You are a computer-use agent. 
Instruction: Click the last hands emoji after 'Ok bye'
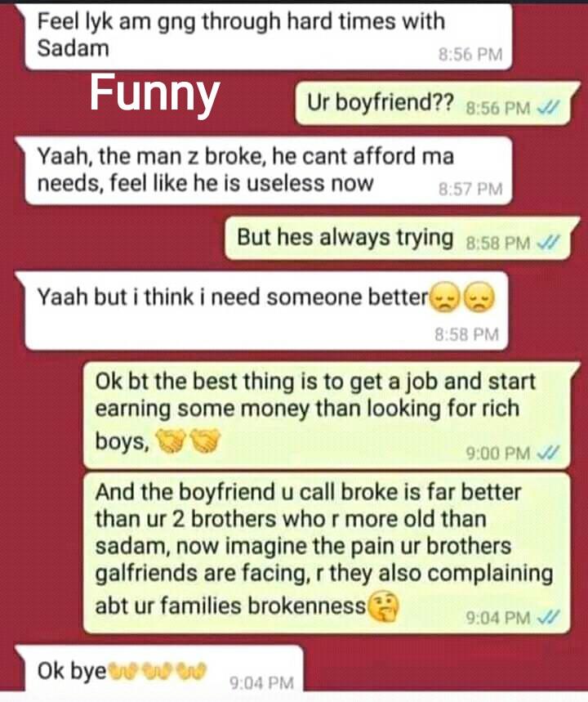192,670
